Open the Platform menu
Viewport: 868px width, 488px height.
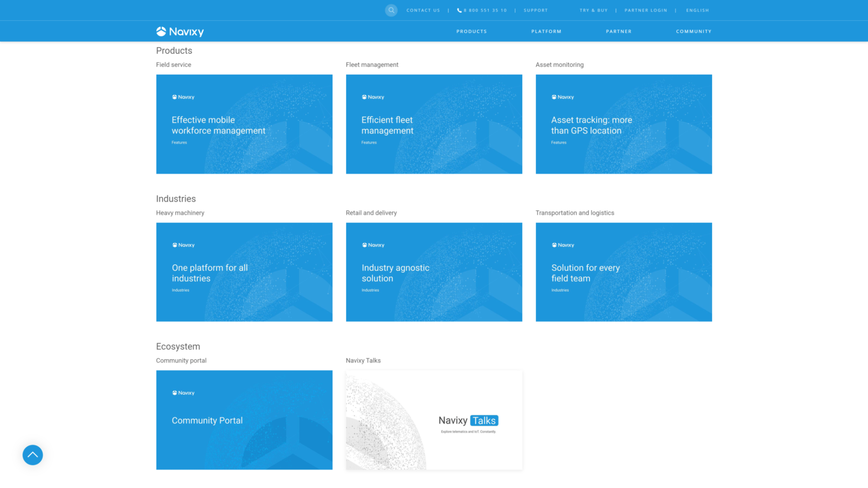(x=546, y=32)
